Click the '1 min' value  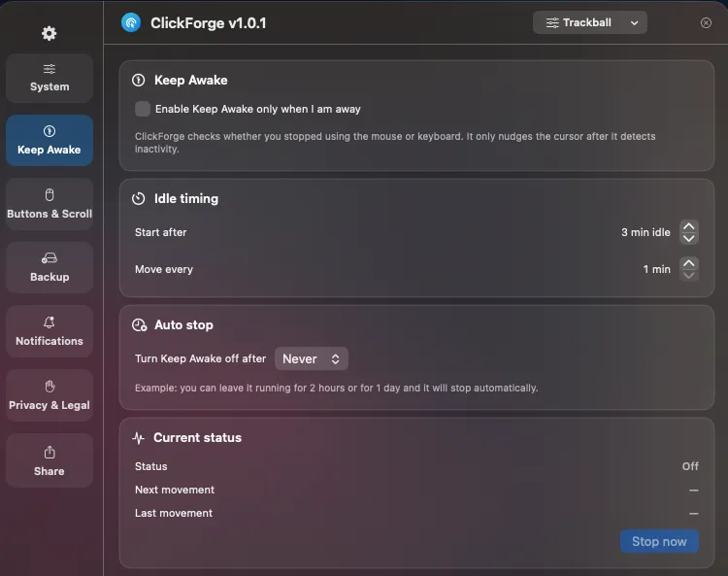pyautogui.click(x=656, y=269)
